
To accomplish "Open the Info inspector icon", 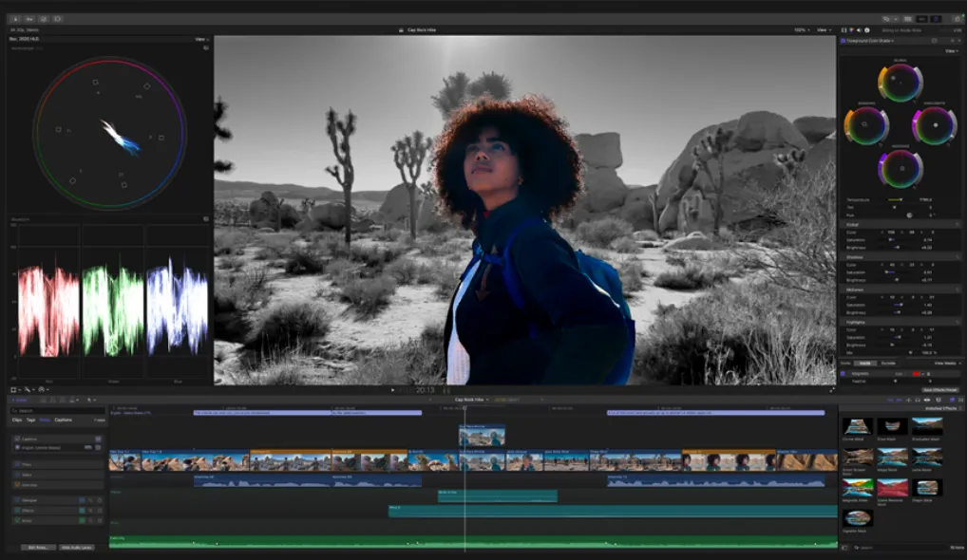I will point(867,30).
